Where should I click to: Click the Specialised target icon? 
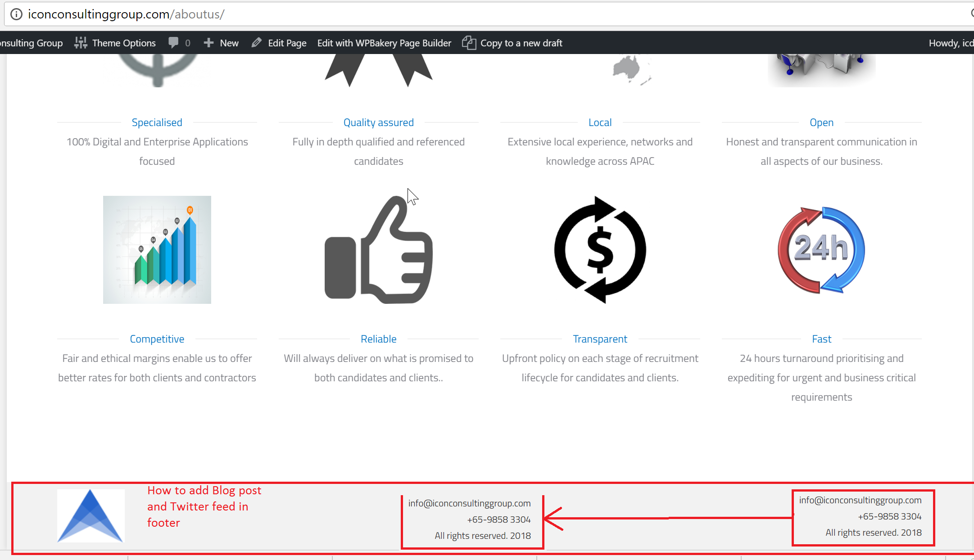click(157, 71)
